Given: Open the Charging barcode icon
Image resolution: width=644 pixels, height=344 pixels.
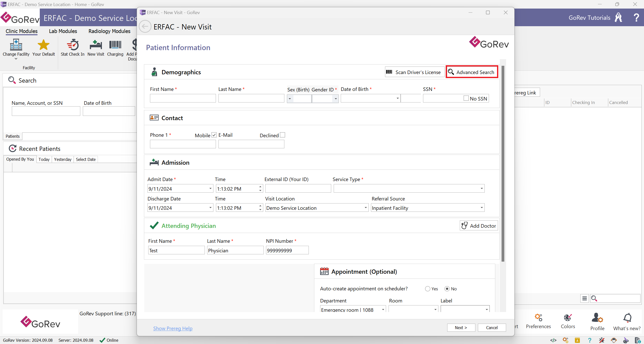Looking at the screenshot, I should pyautogui.click(x=115, y=45).
